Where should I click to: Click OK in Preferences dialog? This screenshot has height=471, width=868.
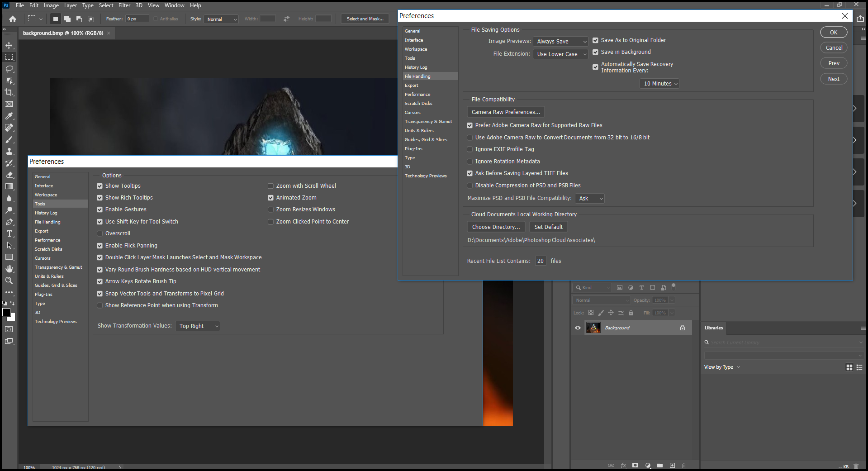pos(834,33)
